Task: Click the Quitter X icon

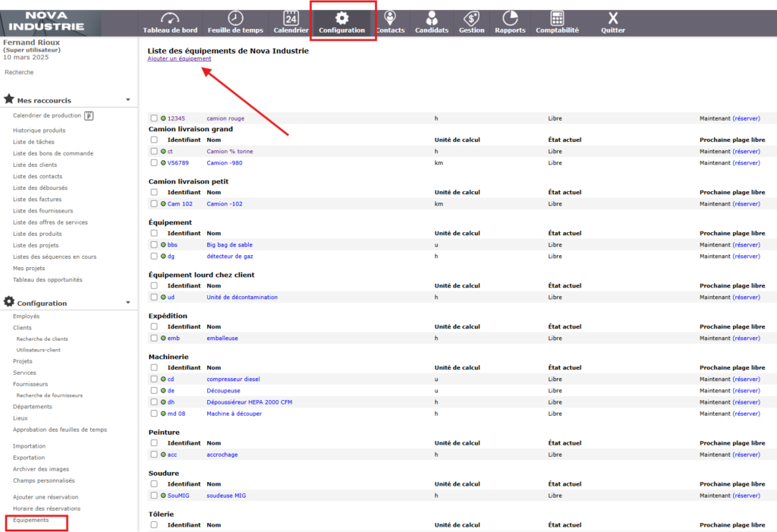Action: pyautogui.click(x=613, y=18)
